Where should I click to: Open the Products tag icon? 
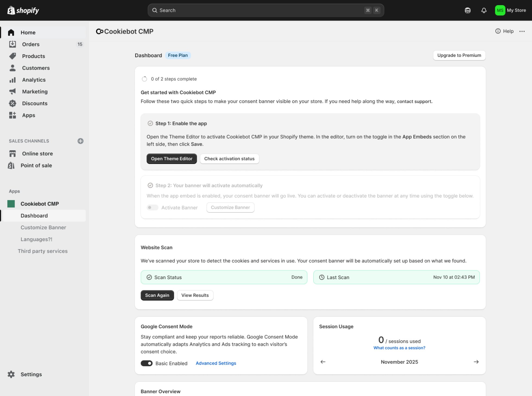(12, 56)
